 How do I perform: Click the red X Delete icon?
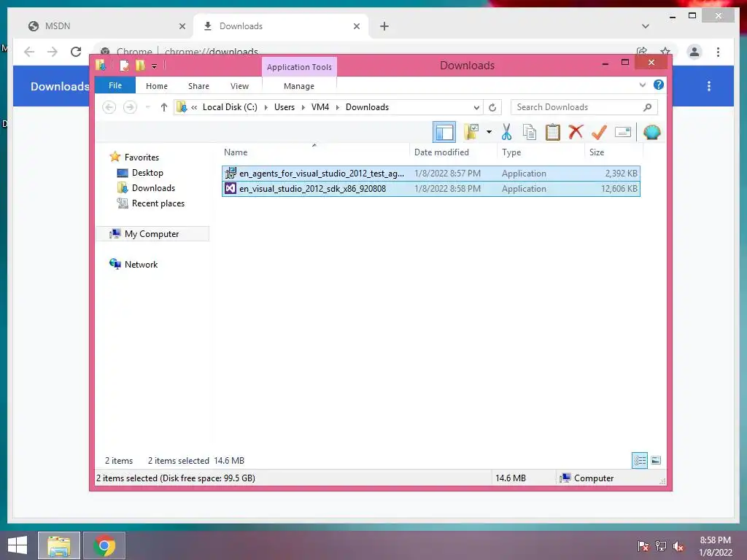click(x=576, y=131)
